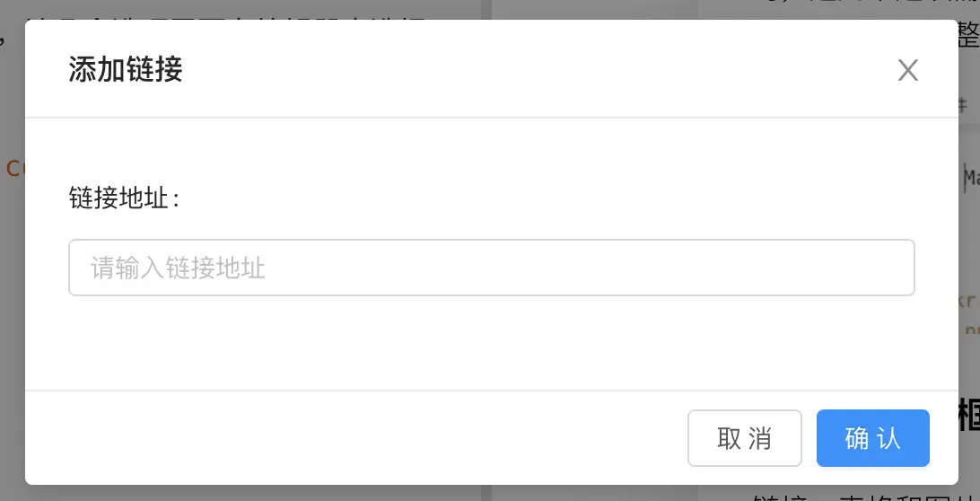Click the dialog header bar beside 添加链接 title
980x501 pixels.
(538, 69)
